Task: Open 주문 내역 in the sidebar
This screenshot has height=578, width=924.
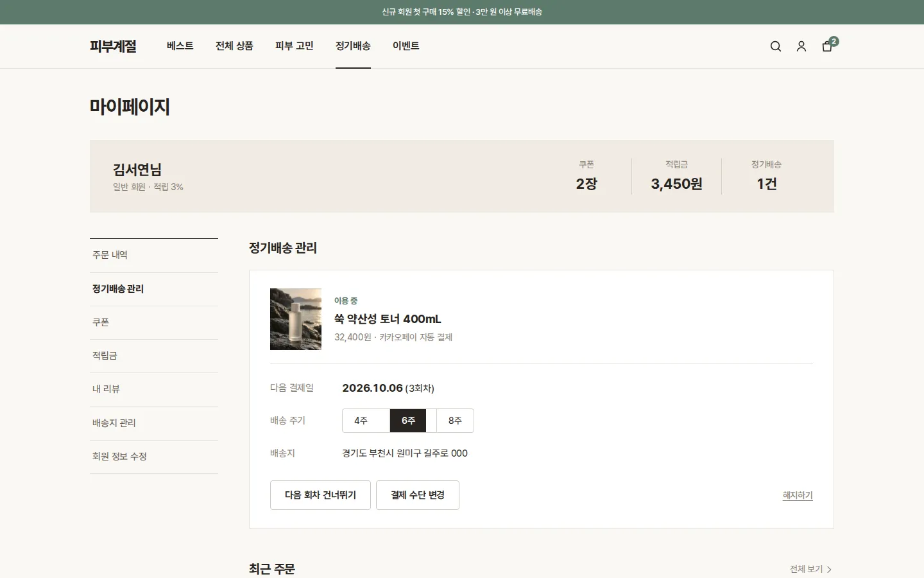Action: tap(154, 255)
